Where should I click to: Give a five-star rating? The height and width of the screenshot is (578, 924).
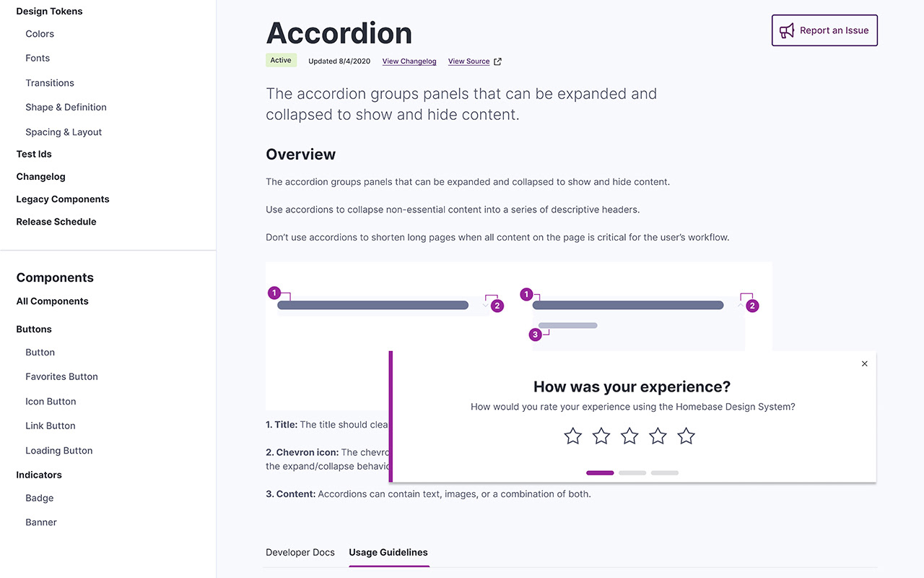[687, 436]
